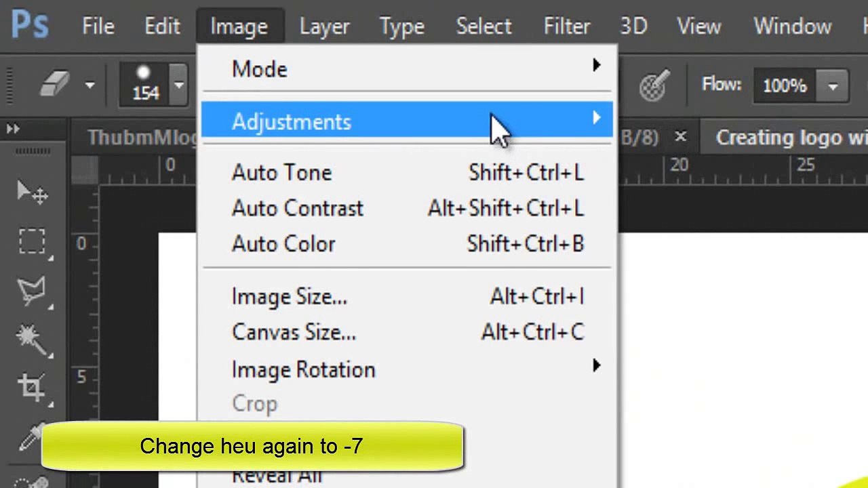This screenshot has width=868, height=488.
Task: Select the Magic Wand tool
Action: point(32,339)
